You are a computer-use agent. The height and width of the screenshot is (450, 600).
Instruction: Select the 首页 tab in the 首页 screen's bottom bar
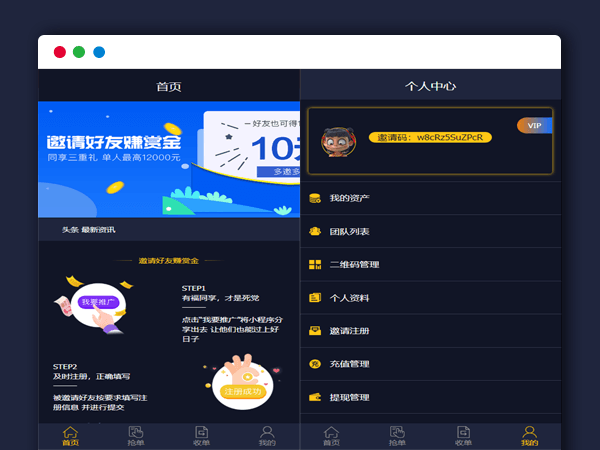tap(70, 436)
